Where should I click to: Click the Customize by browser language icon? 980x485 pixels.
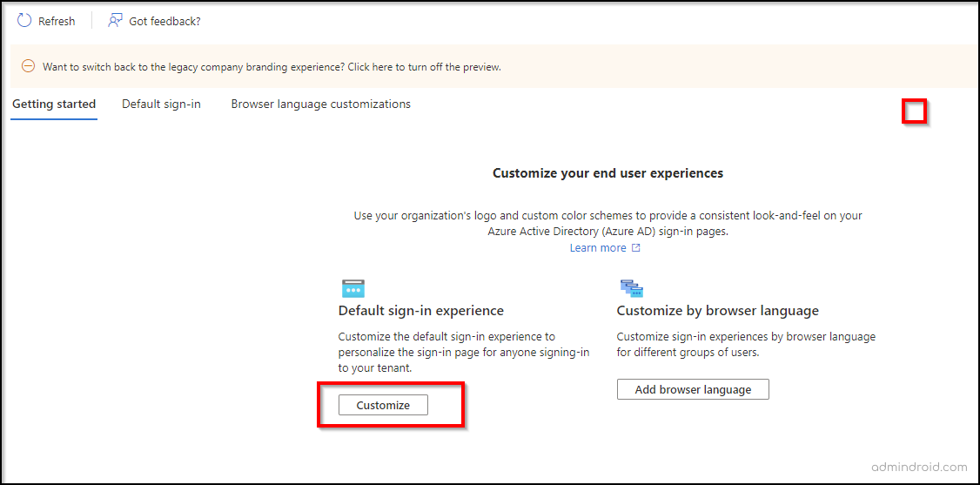[x=631, y=288]
